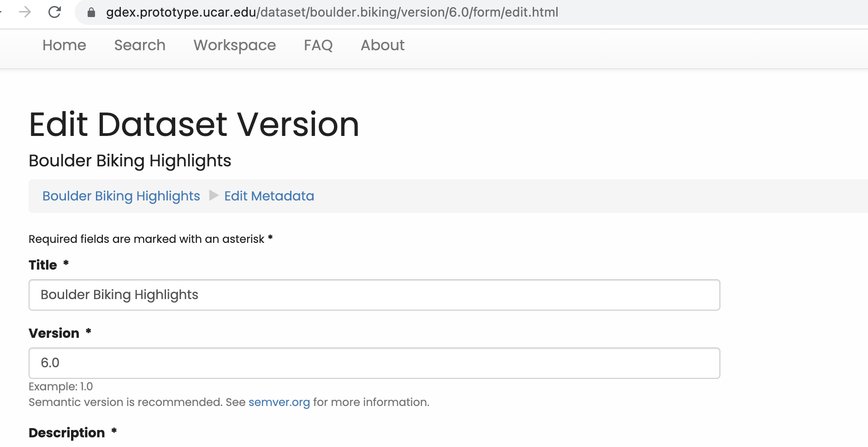Click the Boulder Biking Highlights breadcrumb link
868x447 pixels.
[121, 196]
